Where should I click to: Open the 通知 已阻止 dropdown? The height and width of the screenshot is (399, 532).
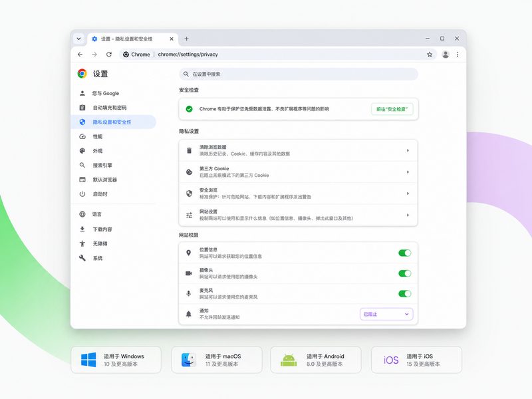pos(386,314)
